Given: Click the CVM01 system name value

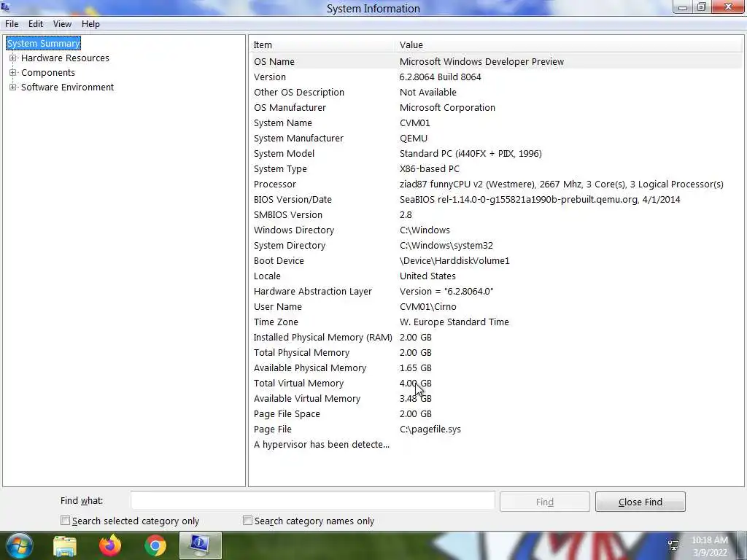Looking at the screenshot, I should pyautogui.click(x=415, y=122).
